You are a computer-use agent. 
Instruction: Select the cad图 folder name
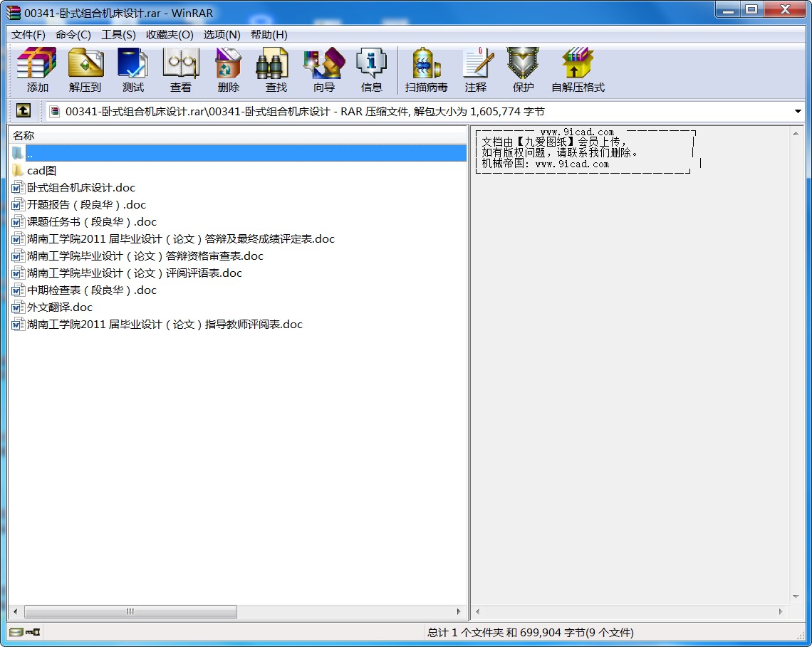41,170
